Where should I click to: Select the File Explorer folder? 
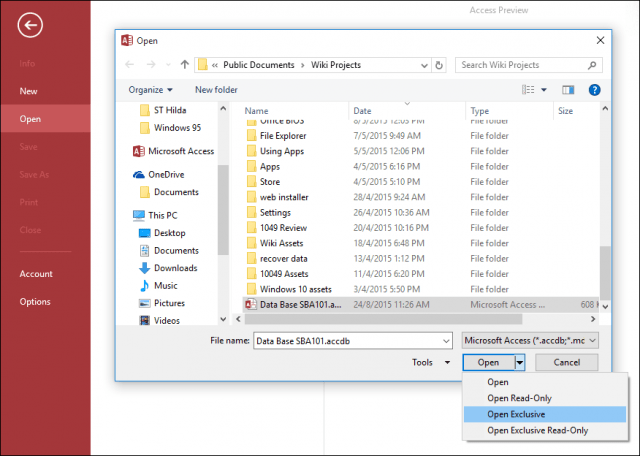pyautogui.click(x=276, y=136)
